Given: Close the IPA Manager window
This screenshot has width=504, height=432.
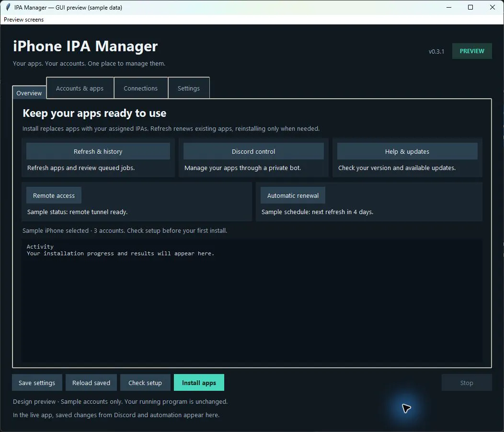Looking at the screenshot, I should click(492, 7).
